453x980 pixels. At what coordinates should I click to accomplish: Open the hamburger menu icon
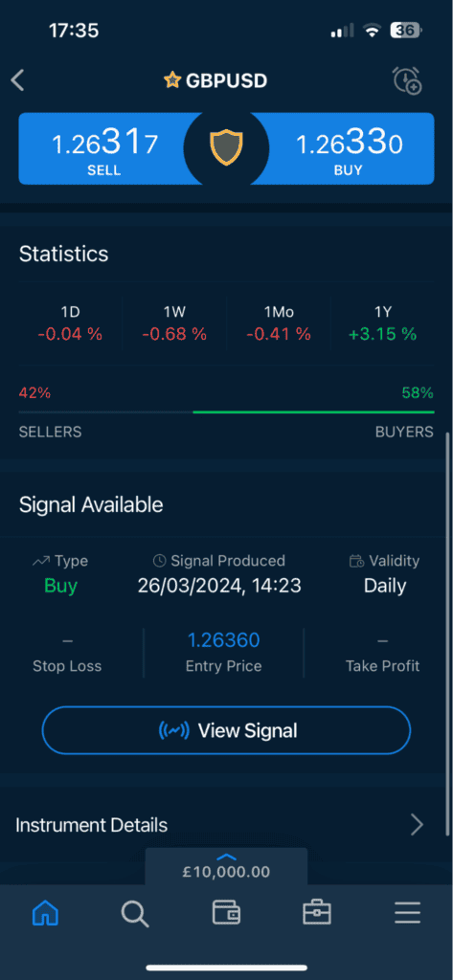pos(407,913)
